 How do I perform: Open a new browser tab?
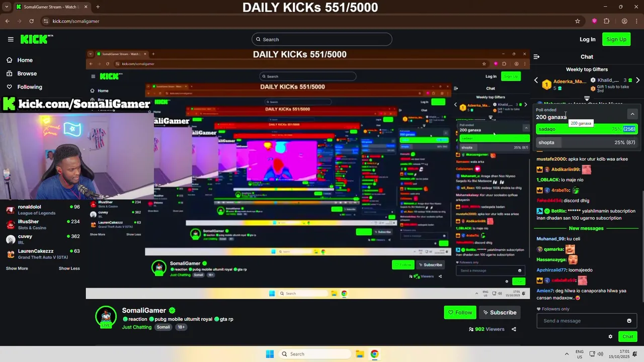(98, 7)
